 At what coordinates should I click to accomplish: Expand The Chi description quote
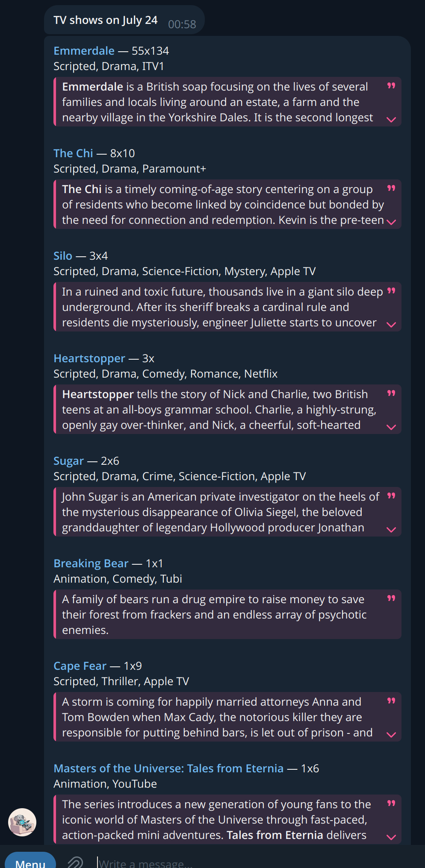click(391, 222)
